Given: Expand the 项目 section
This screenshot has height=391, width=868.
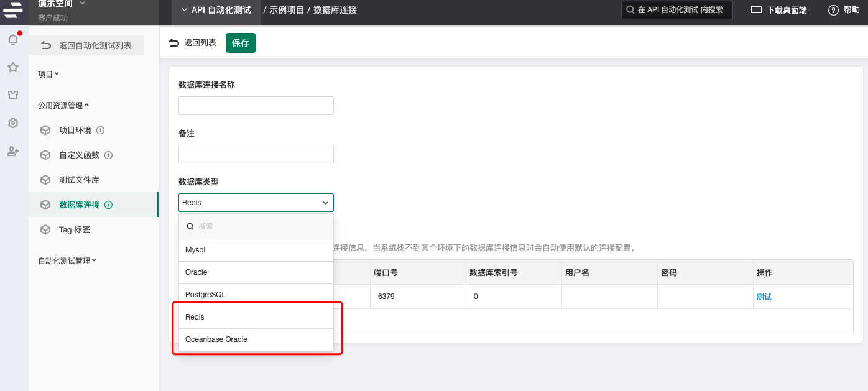Looking at the screenshot, I should tap(48, 74).
